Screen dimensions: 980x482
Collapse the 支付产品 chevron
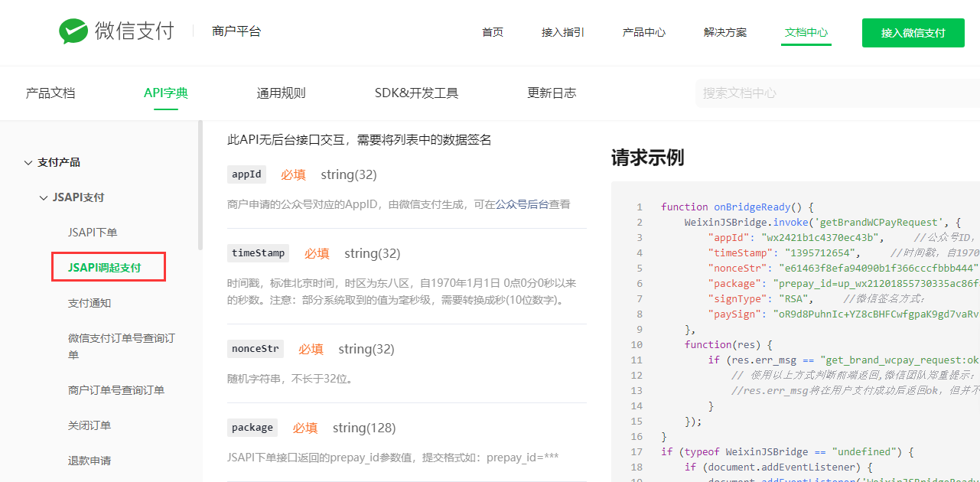coord(29,162)
